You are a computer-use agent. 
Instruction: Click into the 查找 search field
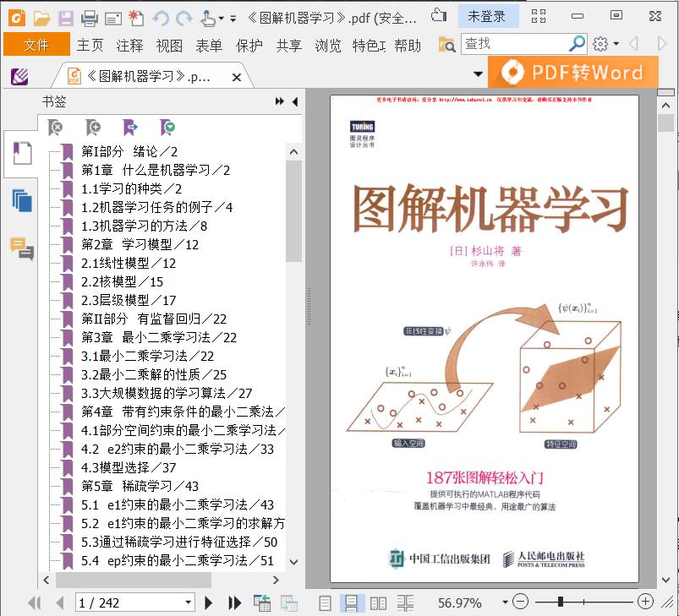(515, 44)
